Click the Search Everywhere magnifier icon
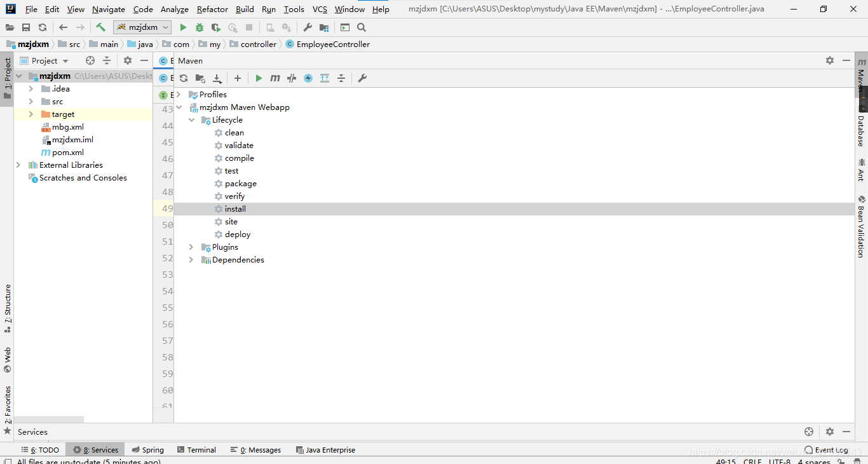The height and width of the screenshot is (464, 868). pyautogui.click(x=362, y=27)
